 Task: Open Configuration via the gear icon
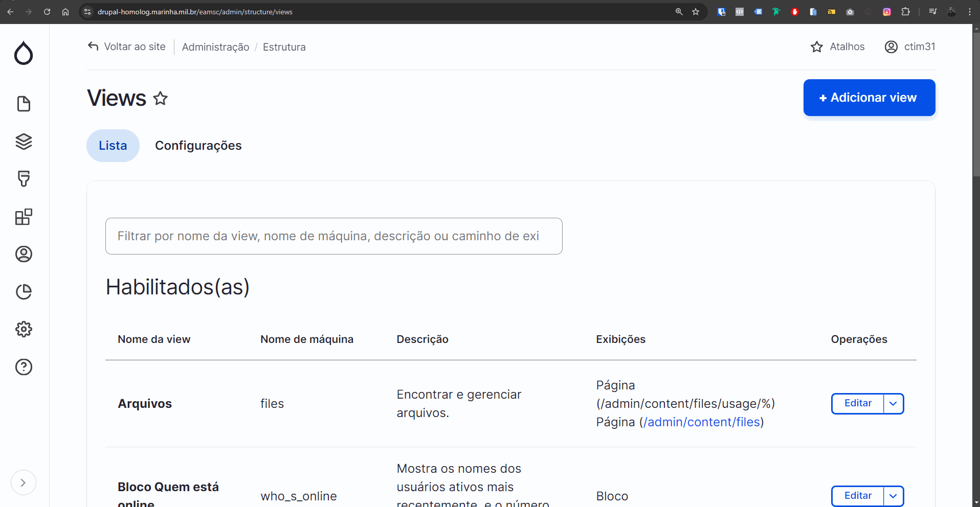(24, 329)
